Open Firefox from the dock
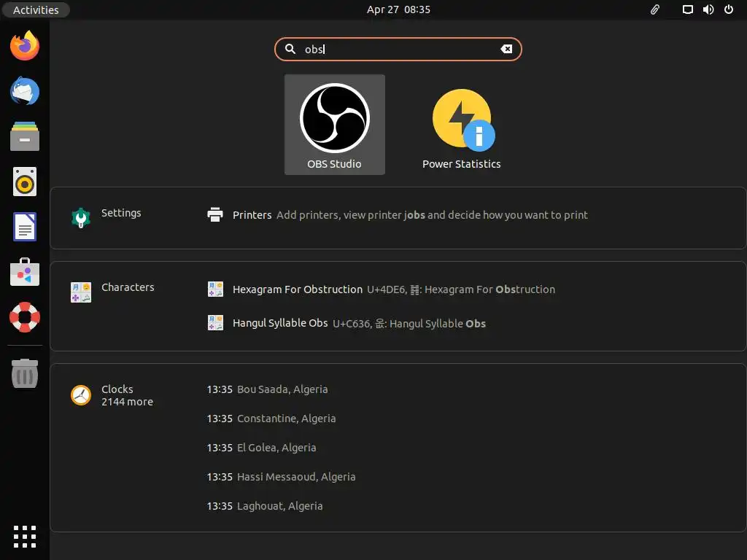The image size is (747, 560). point(25,46)
